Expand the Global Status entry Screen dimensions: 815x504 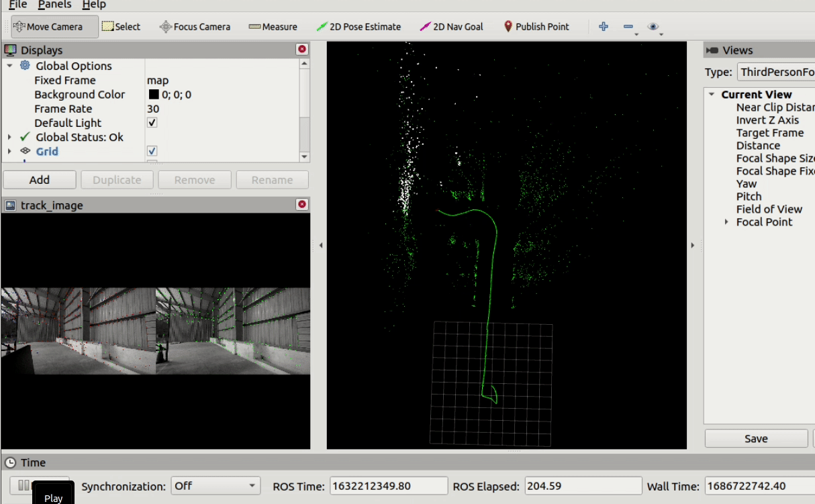(x=9, y=137)
